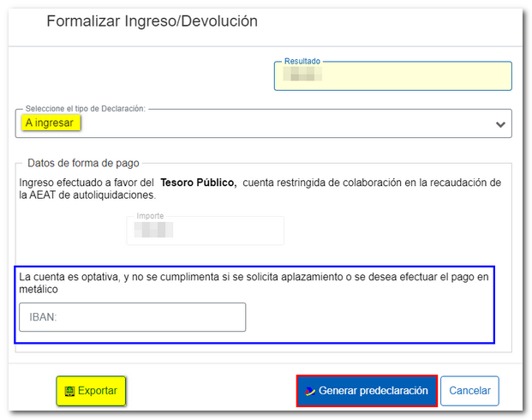Click the pencil icon on Generar predeclaración
532x420 pixels.
310,391
